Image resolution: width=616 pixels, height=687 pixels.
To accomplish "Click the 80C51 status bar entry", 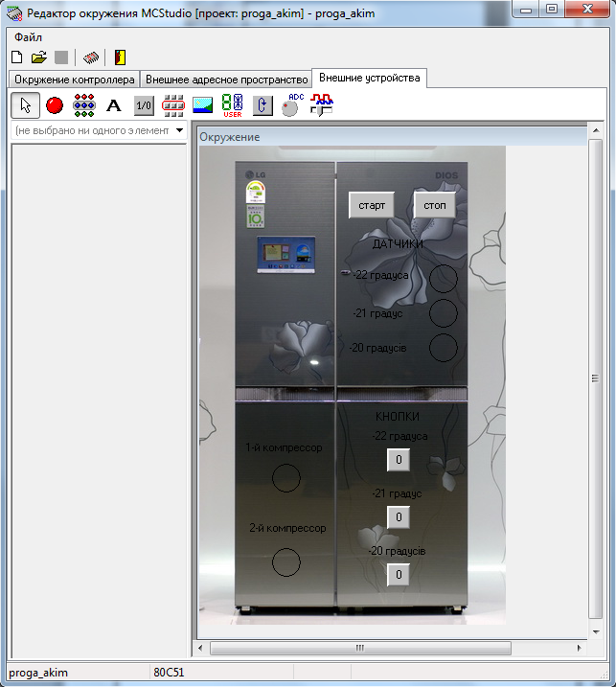I will coord(169,673).
